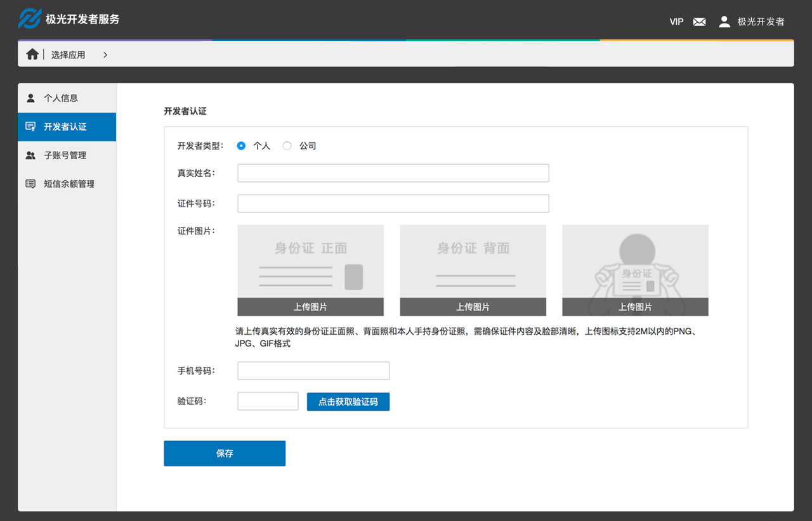The image size is (812, 521).
Task: Click the 子账号管理 group icon in sidebar
Action: tap(30, 155)
